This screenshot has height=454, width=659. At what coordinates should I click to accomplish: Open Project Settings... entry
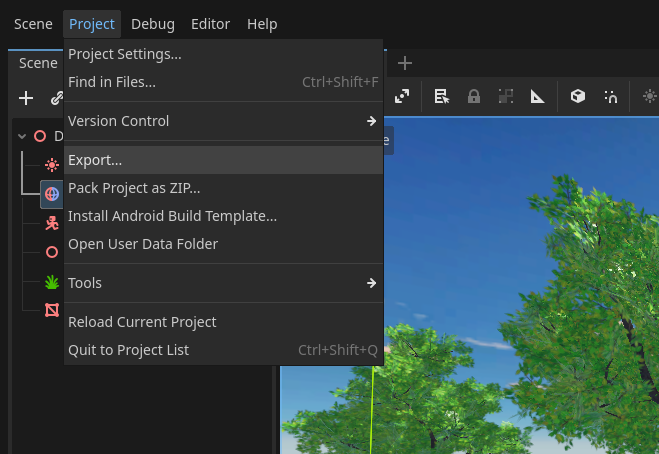click(125, 54)
